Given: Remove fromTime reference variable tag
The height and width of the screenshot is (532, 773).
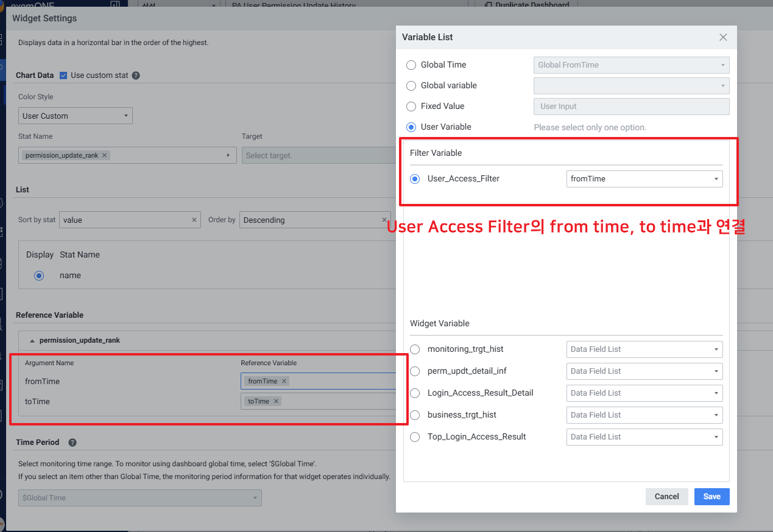Looking at the screenshot, I should pyautogui.click(x=284, y=381).
